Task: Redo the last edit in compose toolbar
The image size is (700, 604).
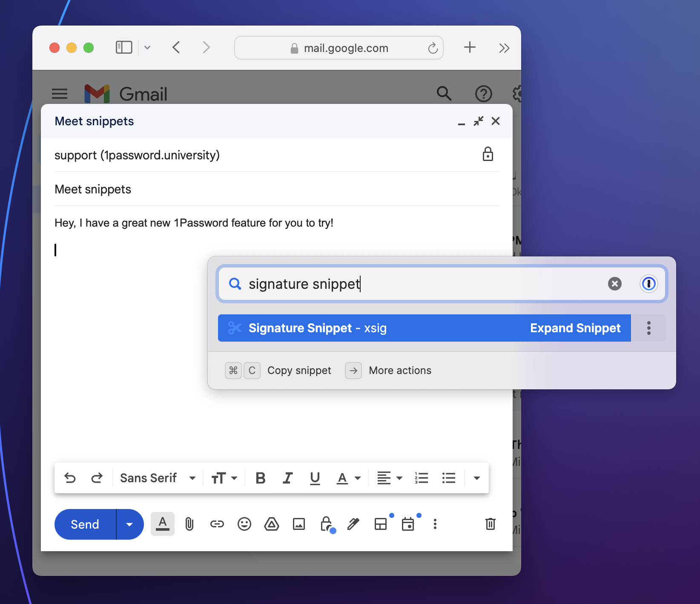Action: click(97, 478)
